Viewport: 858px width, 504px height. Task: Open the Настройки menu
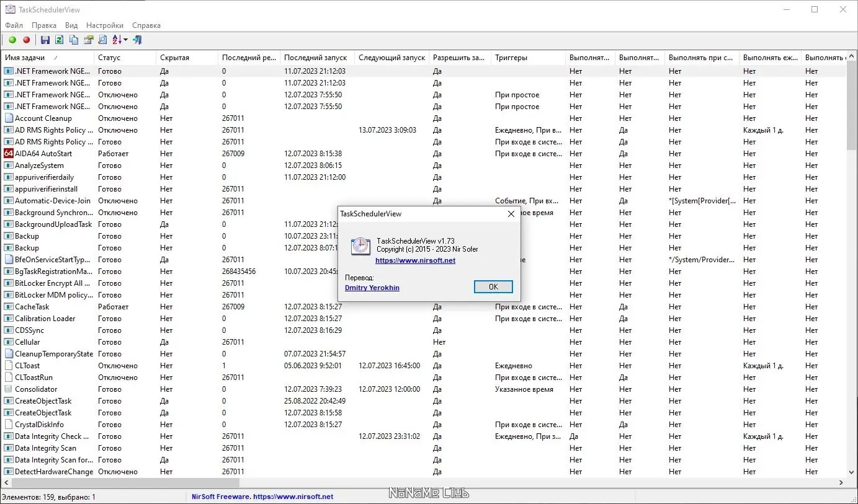click(x=105, y=25)
